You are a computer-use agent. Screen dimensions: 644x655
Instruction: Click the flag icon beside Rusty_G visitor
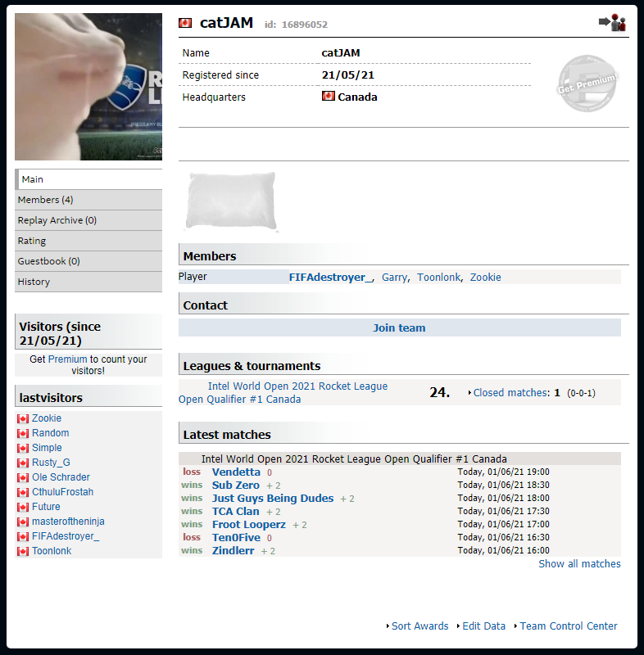coord(23,463)
